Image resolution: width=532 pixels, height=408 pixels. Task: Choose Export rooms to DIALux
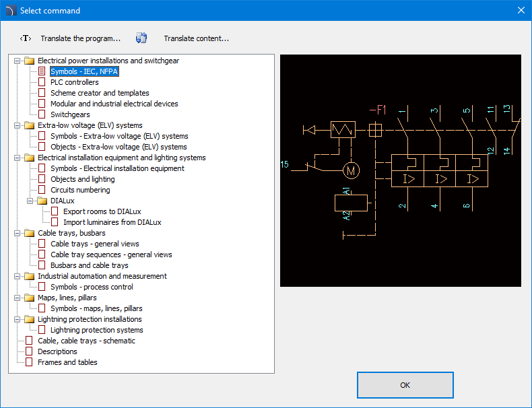pos(102,211)
